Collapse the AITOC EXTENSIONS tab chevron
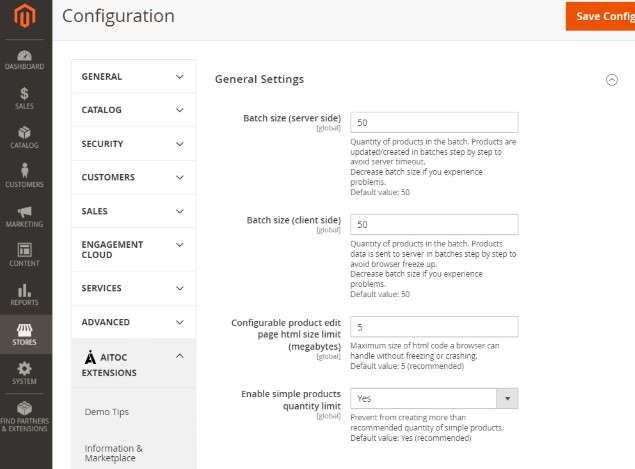 [x=180, y=356]
